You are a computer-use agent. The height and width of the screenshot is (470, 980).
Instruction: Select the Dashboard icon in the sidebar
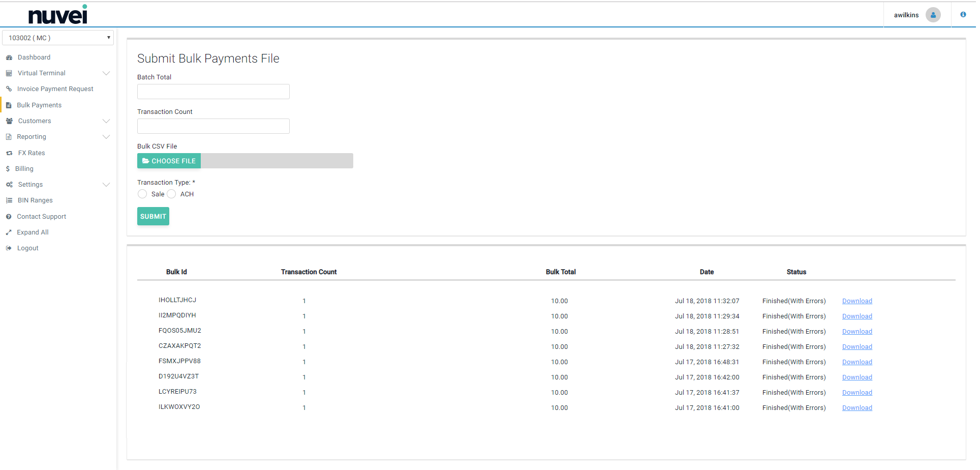click(9, 57)
